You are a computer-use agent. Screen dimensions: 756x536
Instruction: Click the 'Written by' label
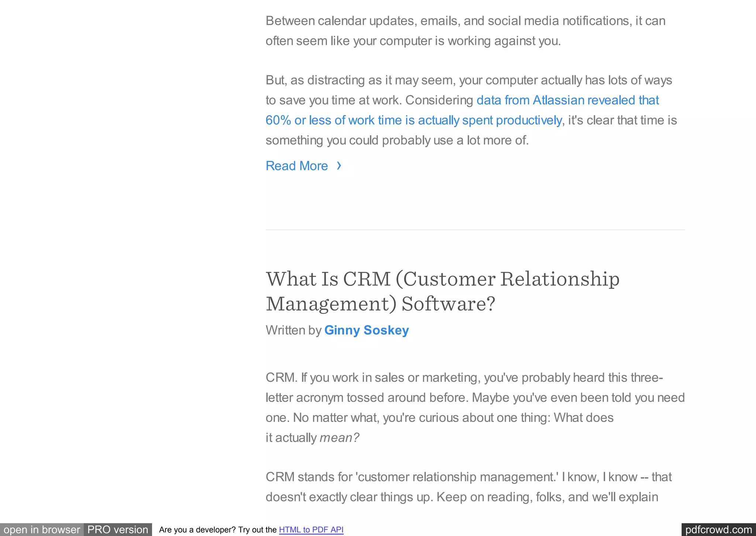(x=293, y=330)
